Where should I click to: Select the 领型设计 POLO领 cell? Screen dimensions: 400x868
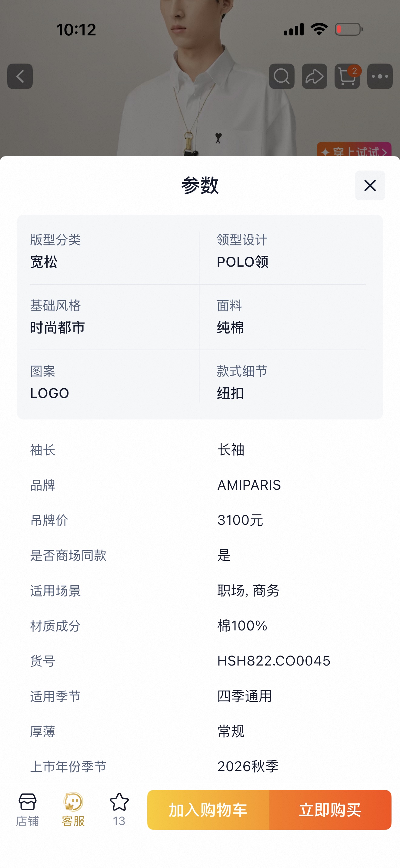[x=291, y=251]
